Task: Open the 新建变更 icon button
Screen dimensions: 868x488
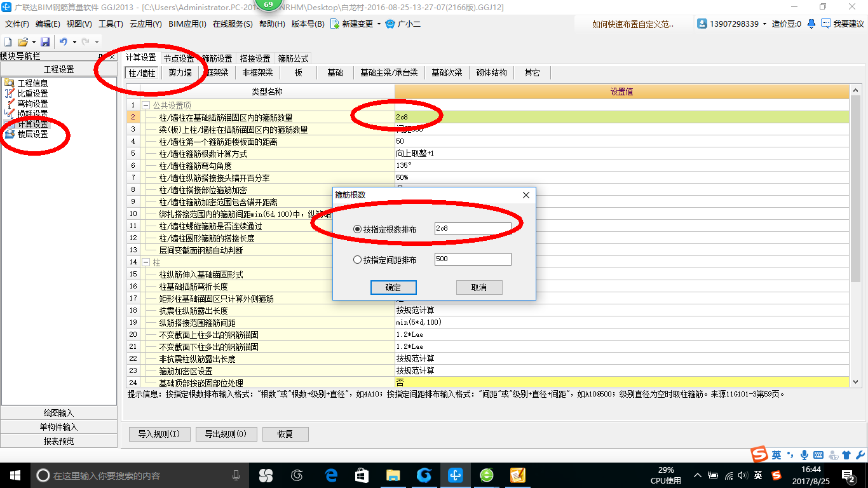Action: (334, 24)
